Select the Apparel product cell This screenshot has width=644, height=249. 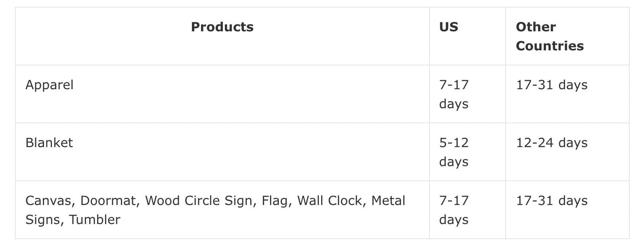pos(222,94)
